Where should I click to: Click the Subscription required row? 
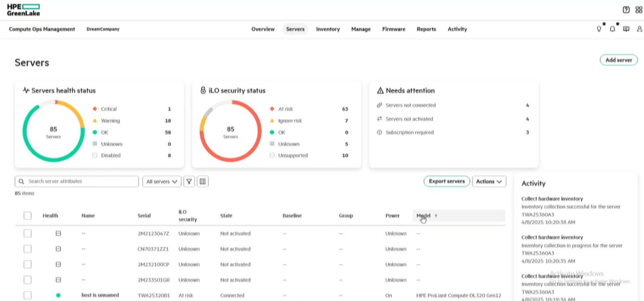(453, 132)
